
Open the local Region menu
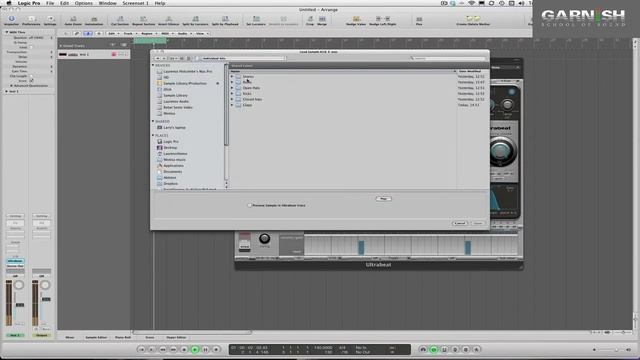(148, 33)
